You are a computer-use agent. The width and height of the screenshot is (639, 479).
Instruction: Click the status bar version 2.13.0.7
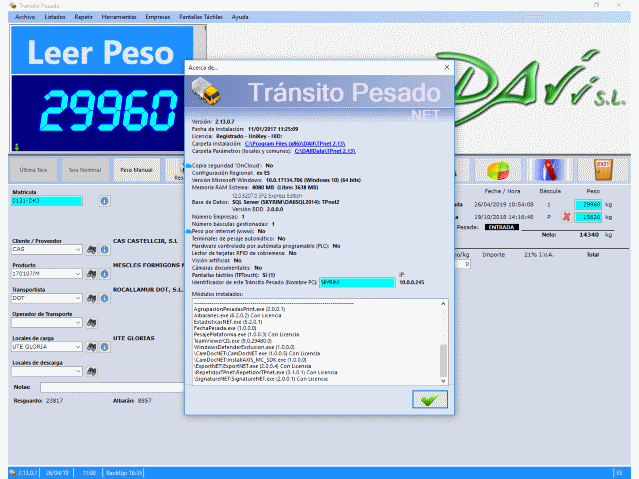click(x=28, y=473)
